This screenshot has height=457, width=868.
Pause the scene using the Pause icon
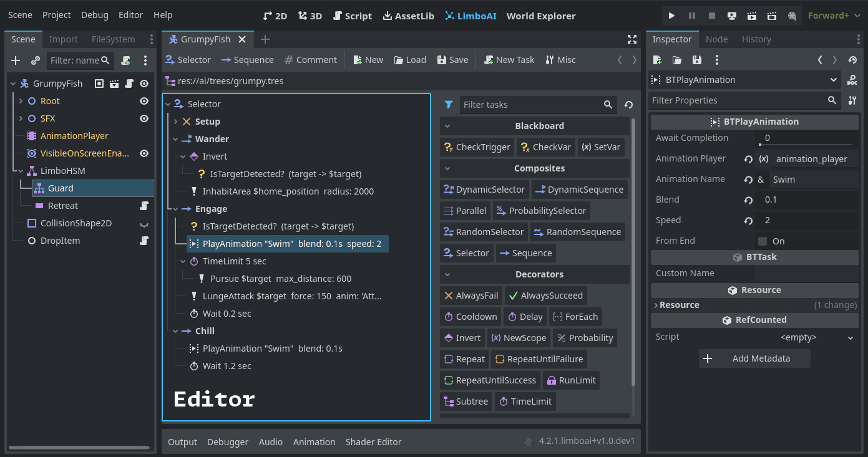(693, 16)
